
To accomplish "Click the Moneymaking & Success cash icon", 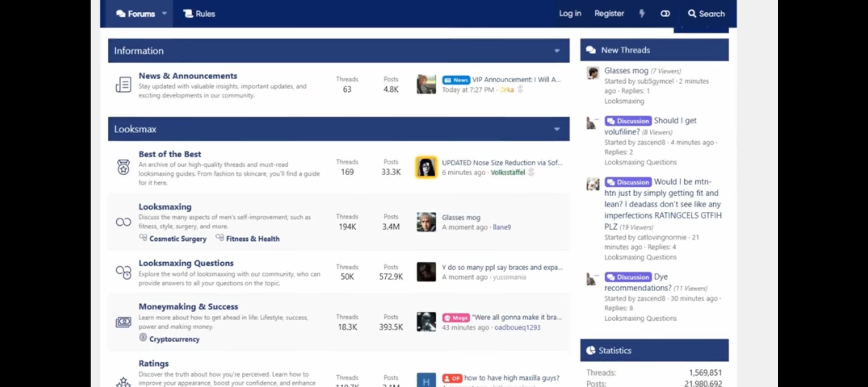I will pos(123,322).
